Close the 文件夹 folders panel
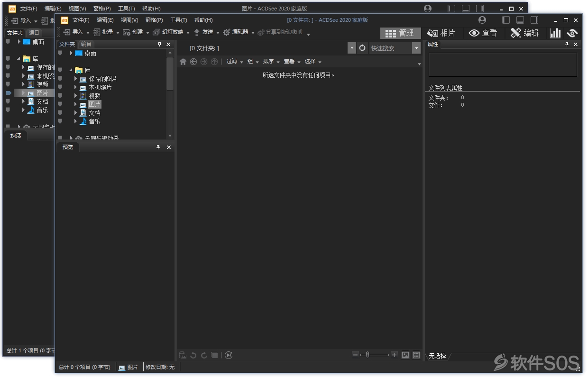The height and width of the screenshot is (377, 588). (x=168, y=44)
